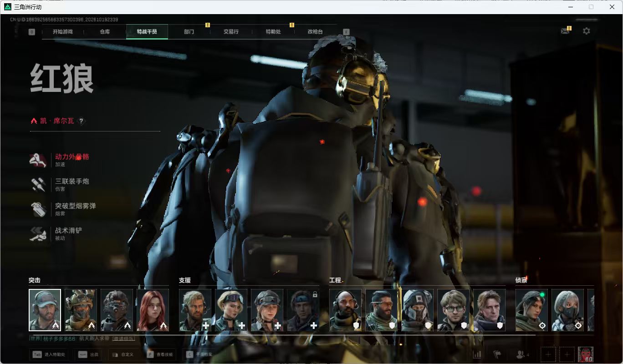623x364 pixels.
Task: Select the locked support operator portrait
Action: coord(303,310)
